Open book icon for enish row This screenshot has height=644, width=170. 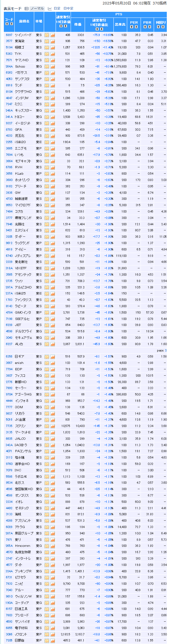click(47, 363)
